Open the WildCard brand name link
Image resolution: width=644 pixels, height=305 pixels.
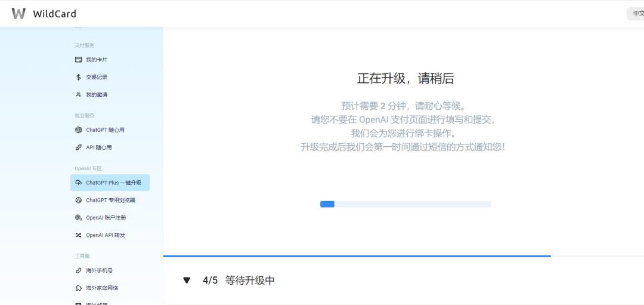(55, 14)
